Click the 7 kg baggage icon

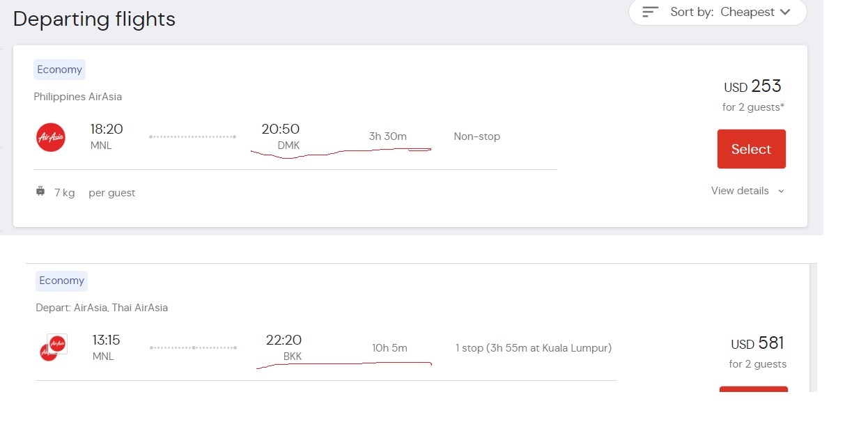pos(40,191)
